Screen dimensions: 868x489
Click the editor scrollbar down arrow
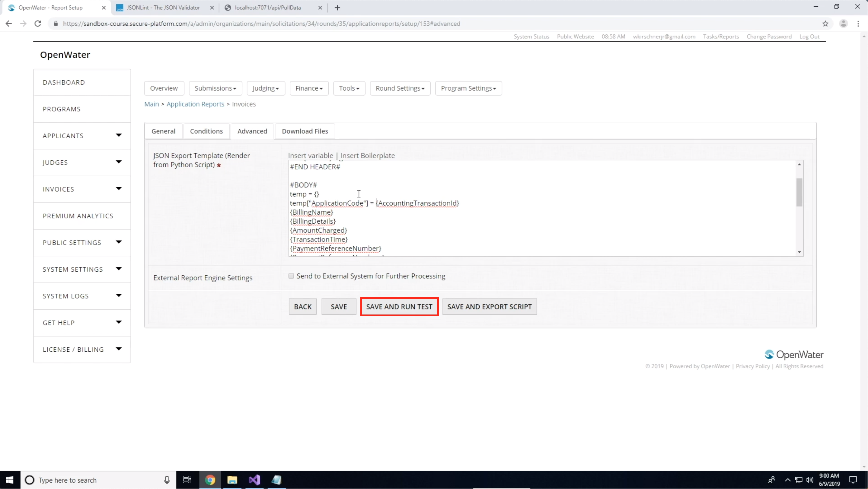(x=799, y=252)
